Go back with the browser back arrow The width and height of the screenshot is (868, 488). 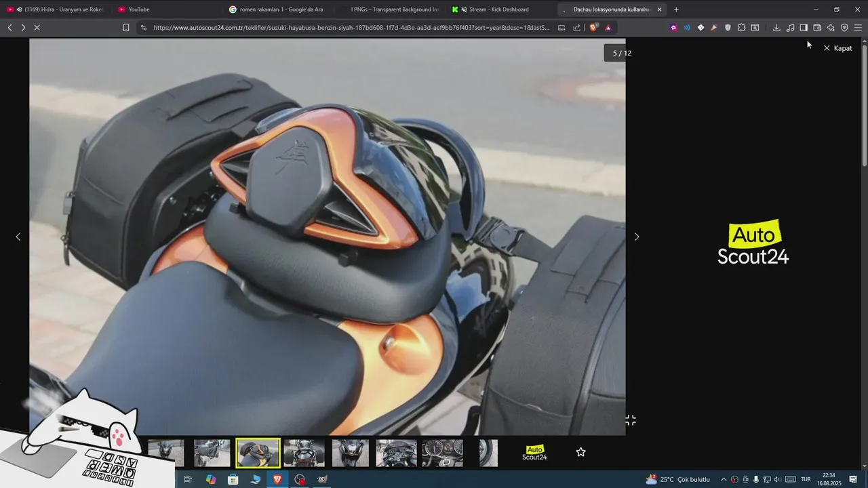tap(9, 28)
